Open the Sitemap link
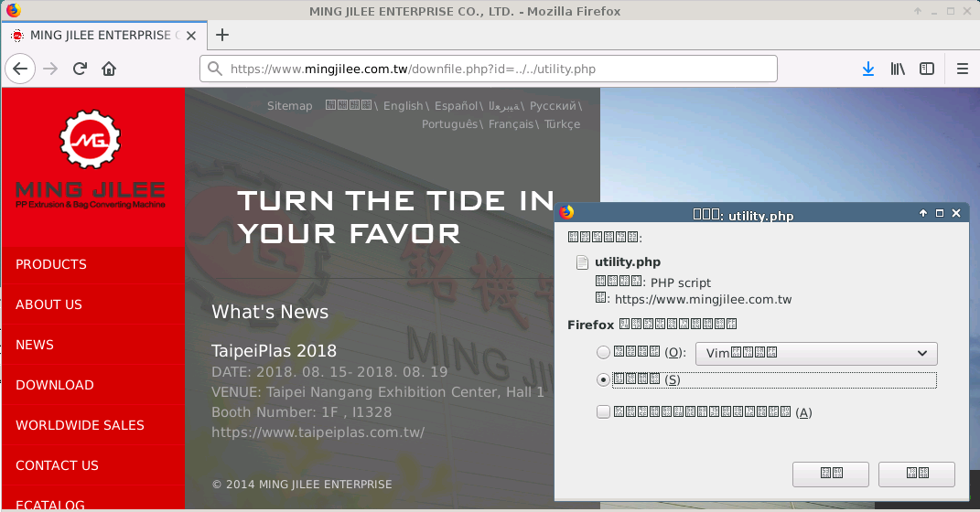The image size is (980, 512). [289, 105]
